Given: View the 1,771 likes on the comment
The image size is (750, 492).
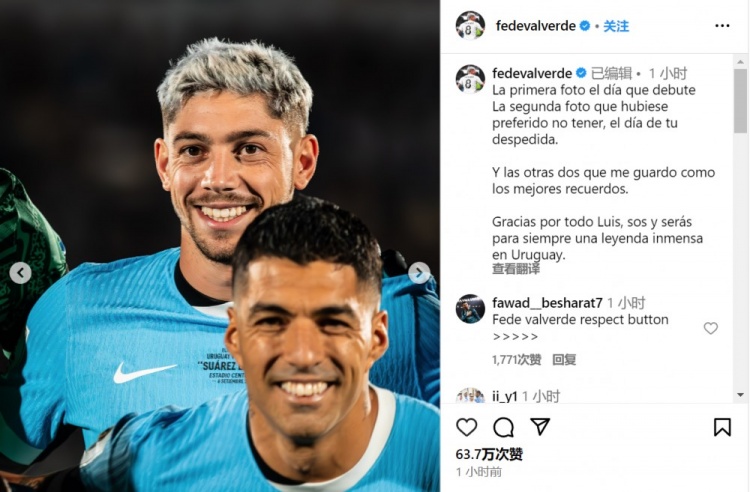Looking at the screenshot, I should [517, 360].
